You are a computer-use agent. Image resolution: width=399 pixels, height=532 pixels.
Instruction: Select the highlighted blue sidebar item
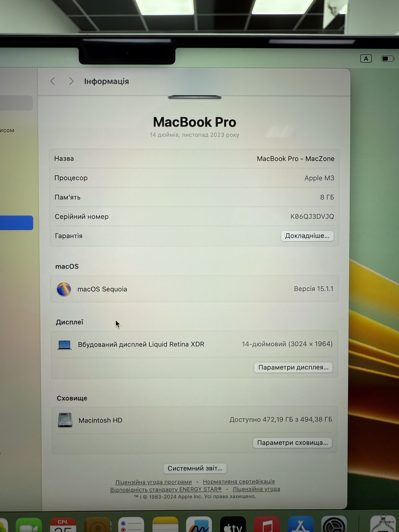(17, 223)
